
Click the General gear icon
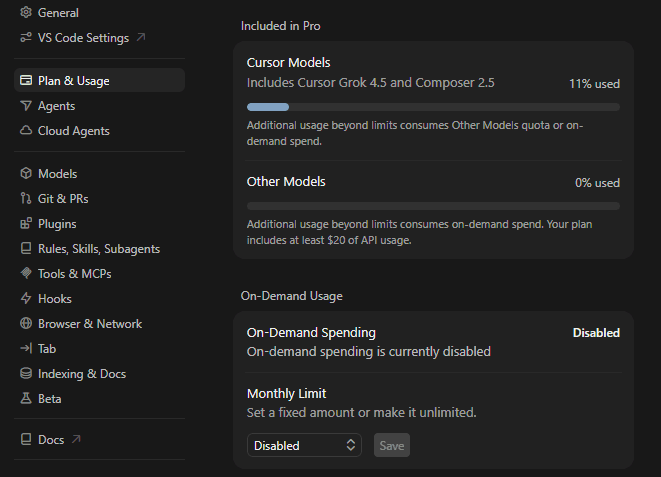26,13
